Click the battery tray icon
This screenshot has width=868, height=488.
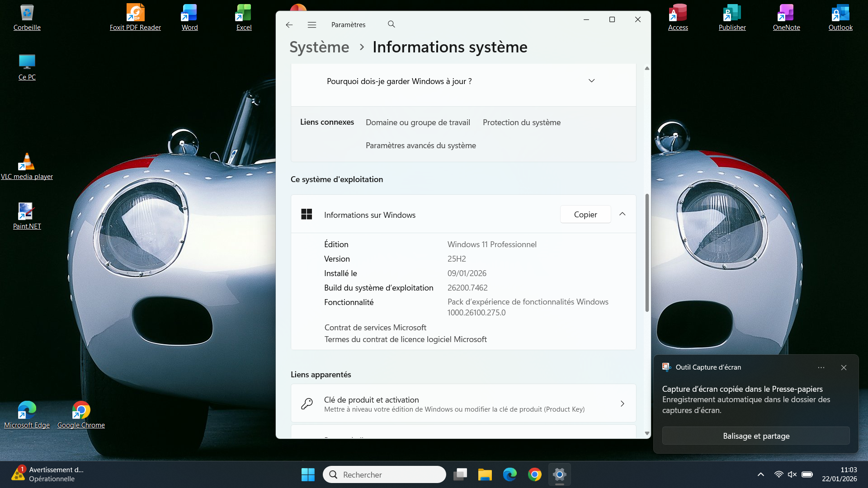(x=807, y=474)
